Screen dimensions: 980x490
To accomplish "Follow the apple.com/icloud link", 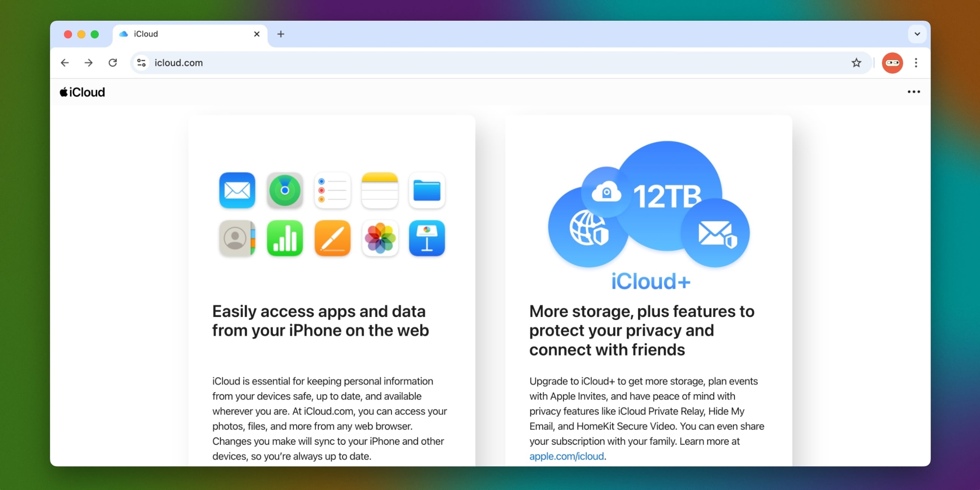I will point(566,456).
